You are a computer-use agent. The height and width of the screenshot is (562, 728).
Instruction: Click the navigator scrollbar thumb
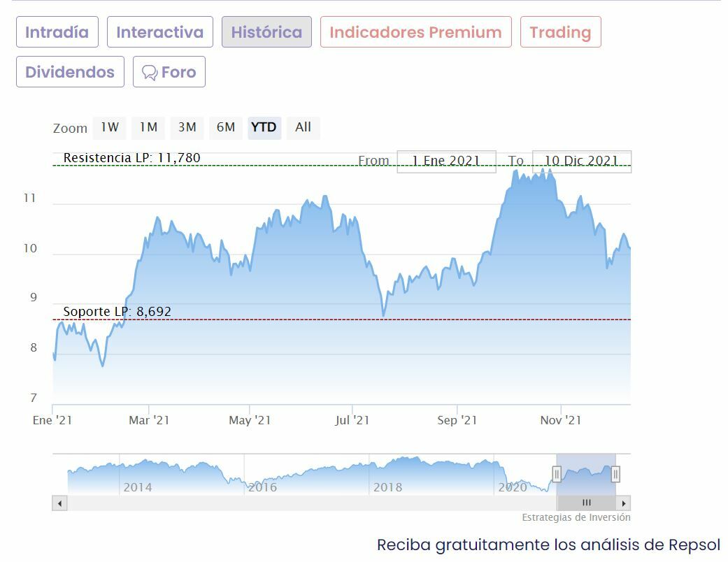(586, 503)
